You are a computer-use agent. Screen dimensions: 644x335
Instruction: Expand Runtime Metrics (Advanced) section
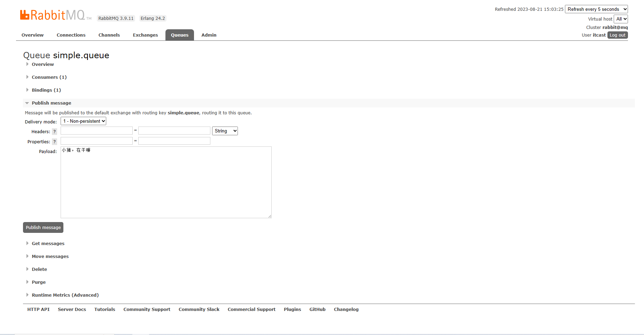(65, 295)
